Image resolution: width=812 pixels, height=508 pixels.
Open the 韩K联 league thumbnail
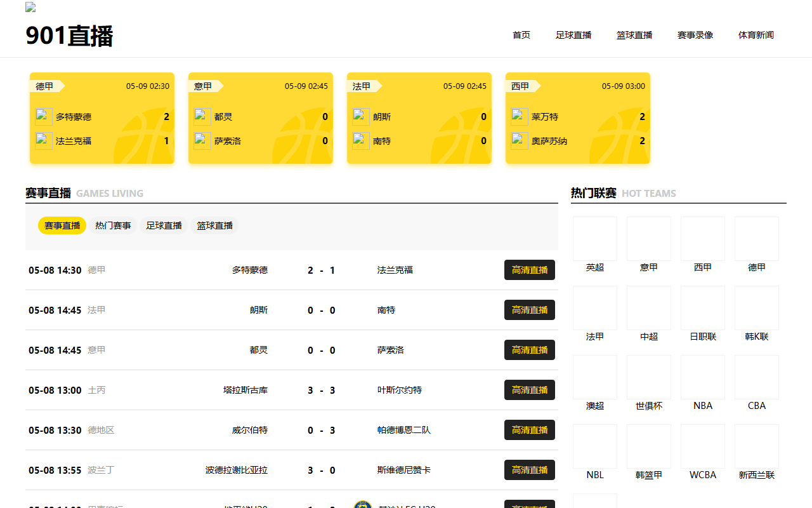pyautogui.click(x=757, y=308)
